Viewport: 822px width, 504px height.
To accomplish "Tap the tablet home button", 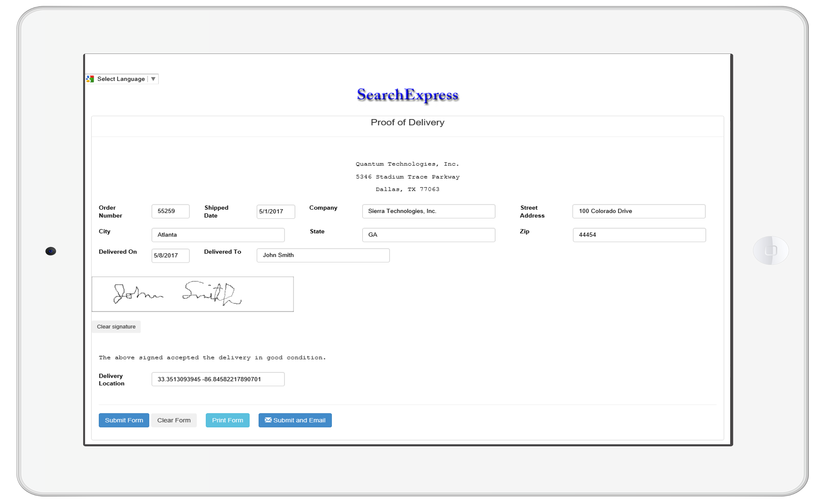I will tap(771, 251).
